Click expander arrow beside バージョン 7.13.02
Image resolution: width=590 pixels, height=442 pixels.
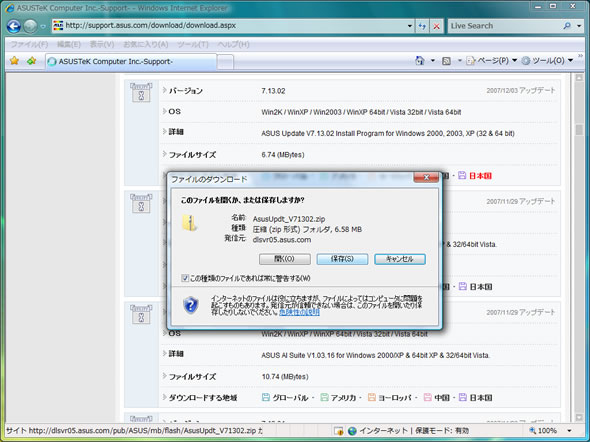click(164, 90)
